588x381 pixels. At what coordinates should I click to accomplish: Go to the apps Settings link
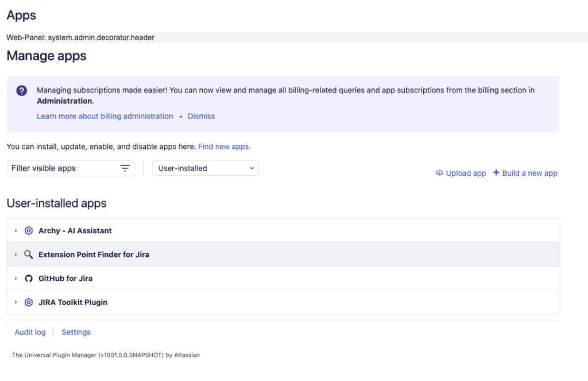click(76, 332)
